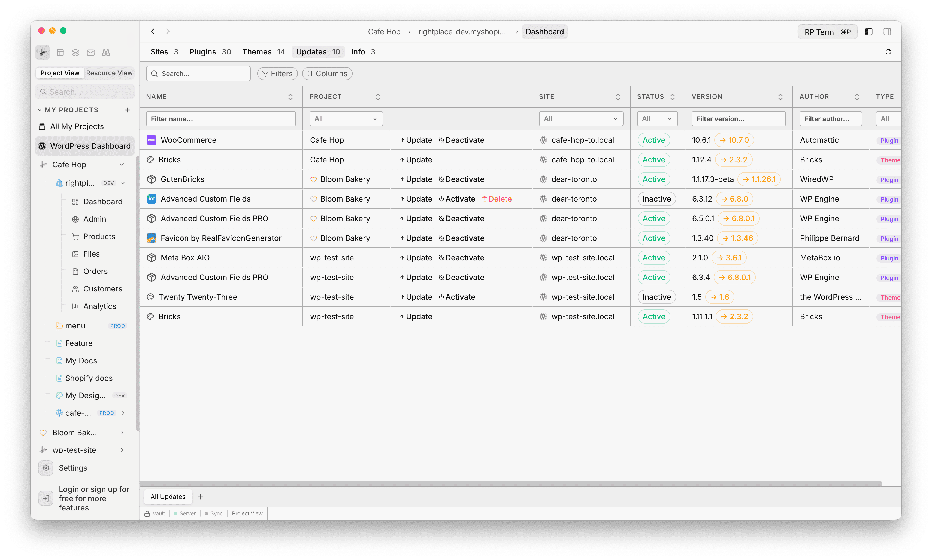
Task: Open the Status filter All dropdown
Action: pos(657,118)
